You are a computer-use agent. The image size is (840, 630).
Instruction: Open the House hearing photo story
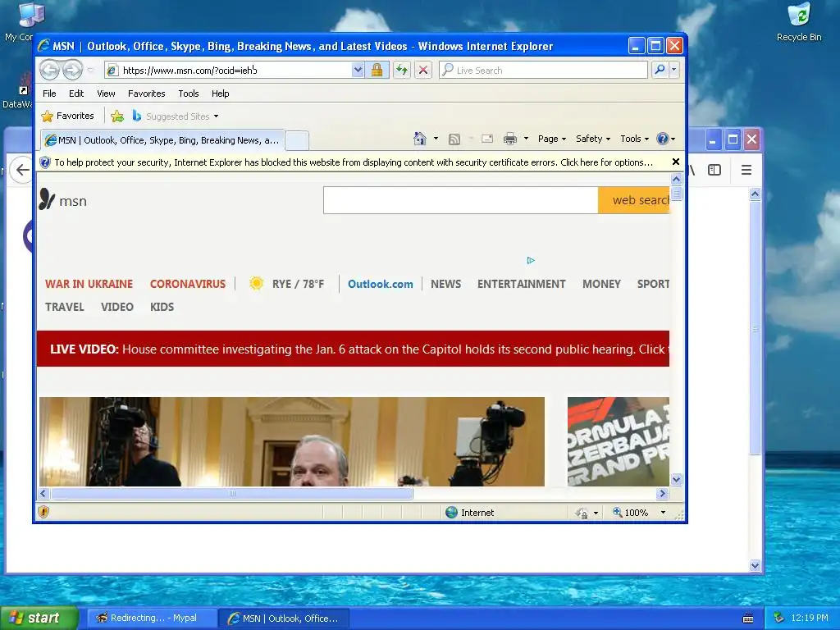pyautogui.click(x=292, y=441)
